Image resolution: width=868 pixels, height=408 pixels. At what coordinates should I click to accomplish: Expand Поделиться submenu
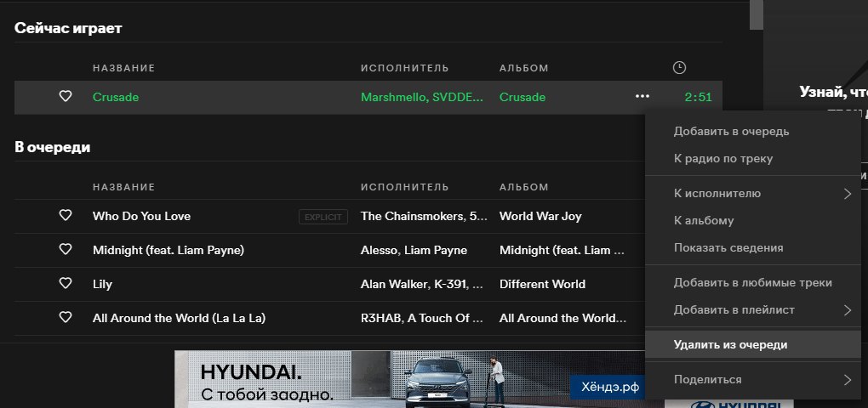tap(753, 379)
